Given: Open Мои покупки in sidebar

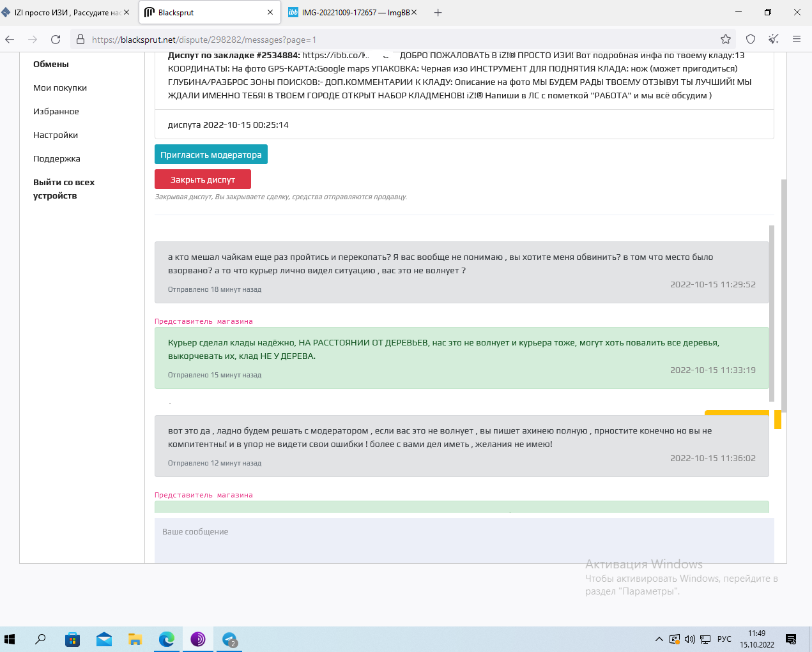Looking at the screenshot, I should click(60, 87).
